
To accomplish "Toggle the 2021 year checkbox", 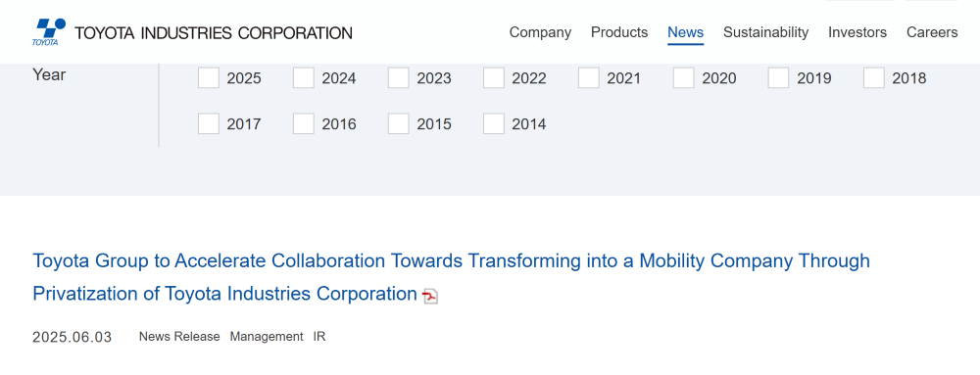I will click(x=589, y=78).
